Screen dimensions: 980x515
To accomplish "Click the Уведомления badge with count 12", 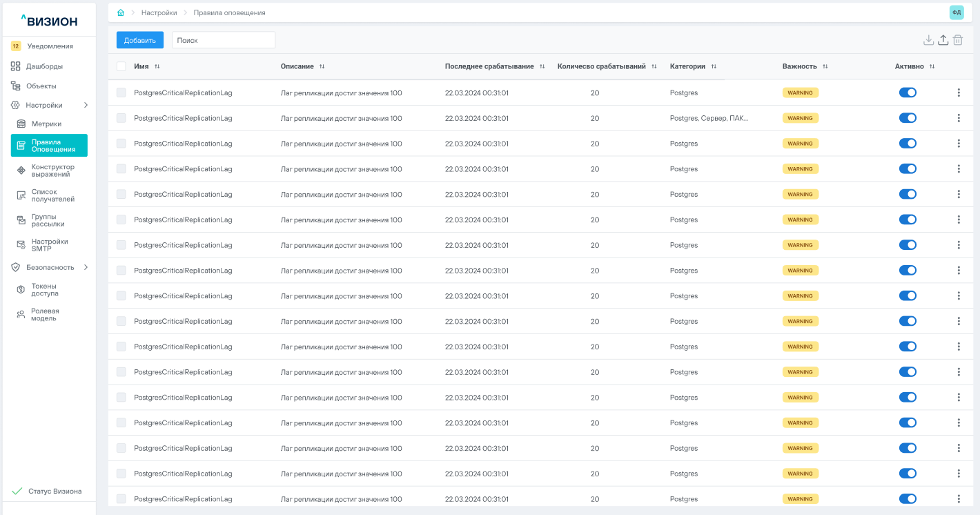I will click(16, 46).
